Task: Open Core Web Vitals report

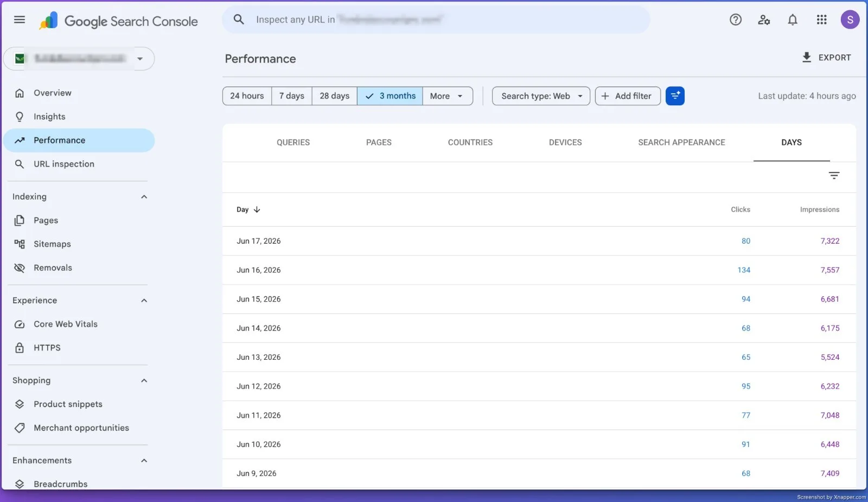Action: tap(79, 325)
